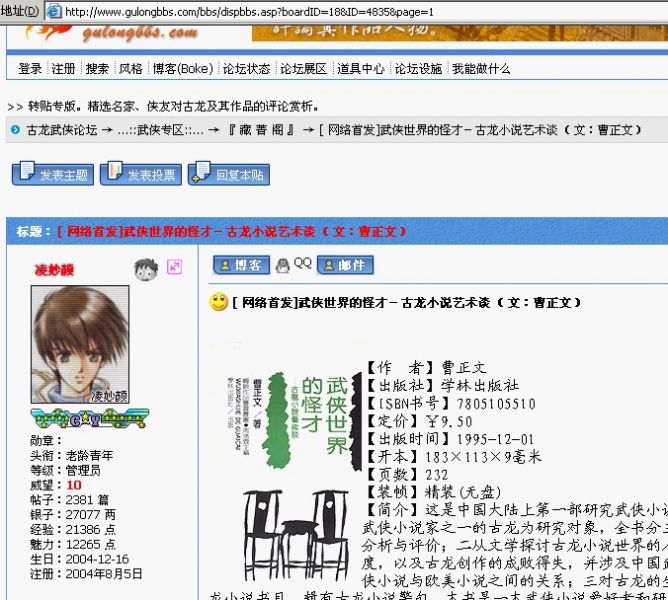Open the 注册 register menu item

point(63,69)
